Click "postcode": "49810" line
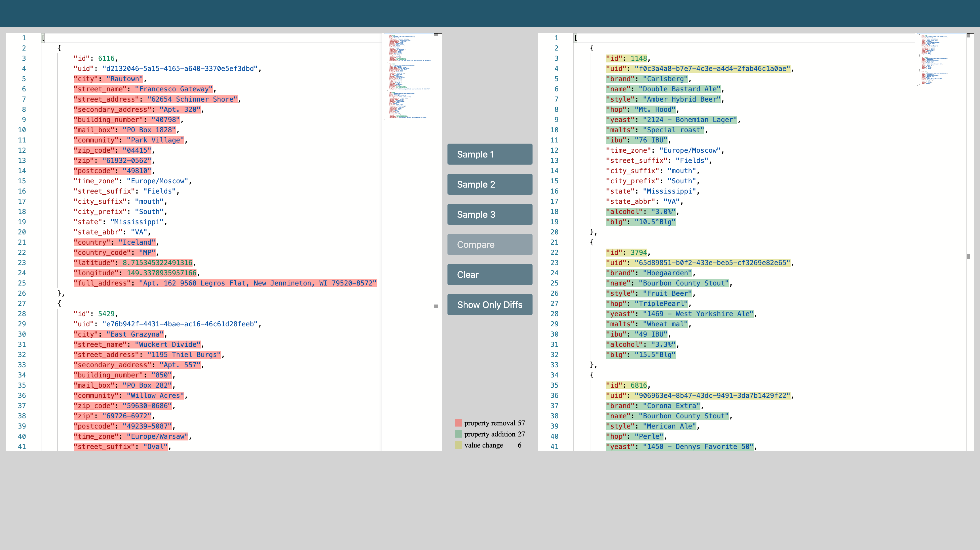Image resolution: width=980 pixels, height=550 pixels. point(113,171)
